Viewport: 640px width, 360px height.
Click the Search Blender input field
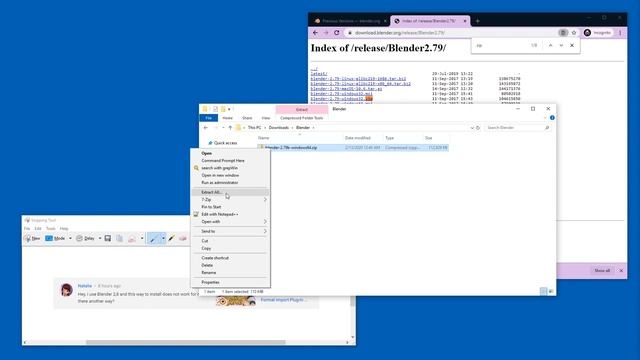click(517, 128)
